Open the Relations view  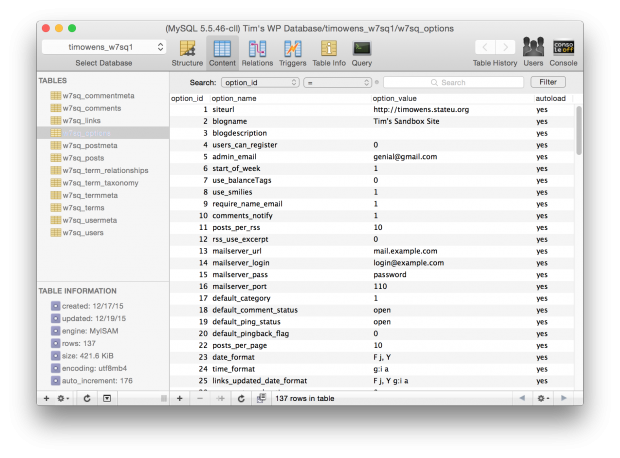257,53
